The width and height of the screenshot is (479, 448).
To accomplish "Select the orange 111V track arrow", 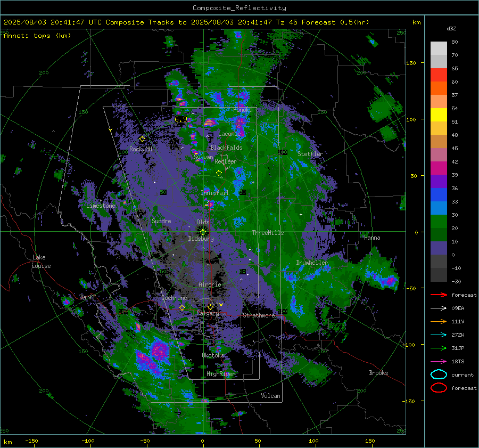I will [x=439, y=321].
